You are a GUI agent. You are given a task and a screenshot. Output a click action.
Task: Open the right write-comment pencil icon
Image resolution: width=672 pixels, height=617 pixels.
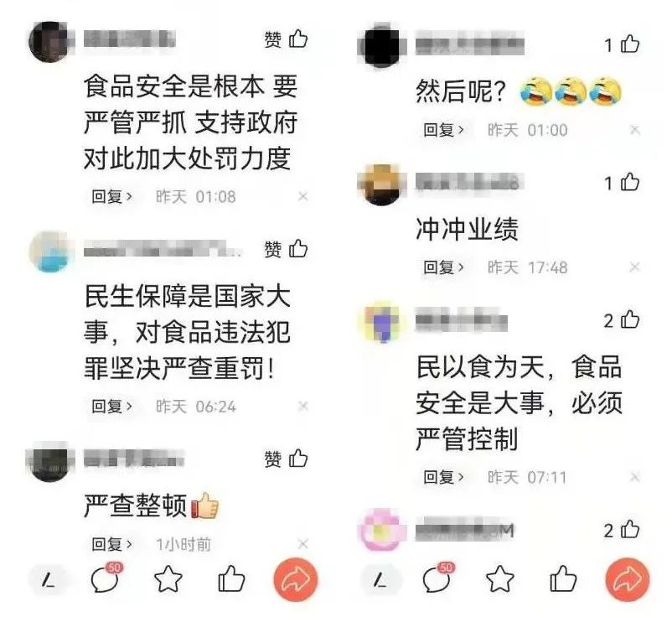coord(380,581)
